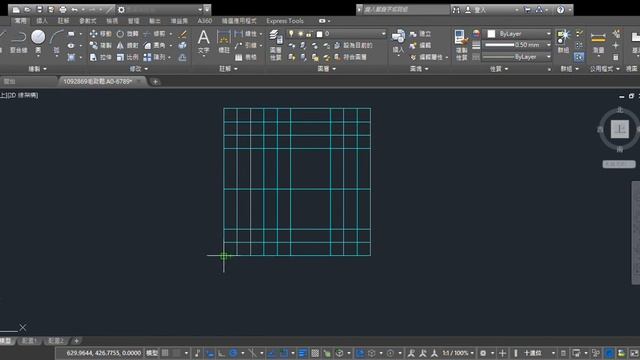640x360 pixels.
Task: Expand the Modify (修改) panel
Action: 138,69
